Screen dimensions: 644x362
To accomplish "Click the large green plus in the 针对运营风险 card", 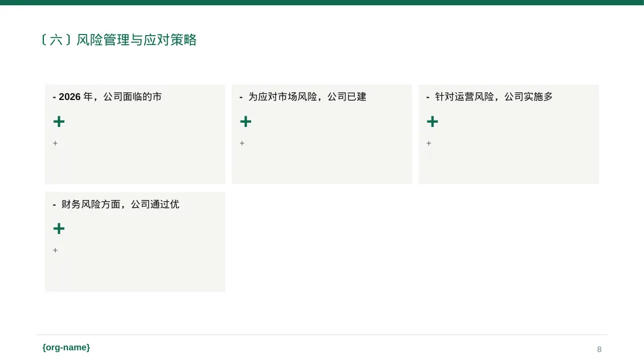I will click(x=433, y=122).
